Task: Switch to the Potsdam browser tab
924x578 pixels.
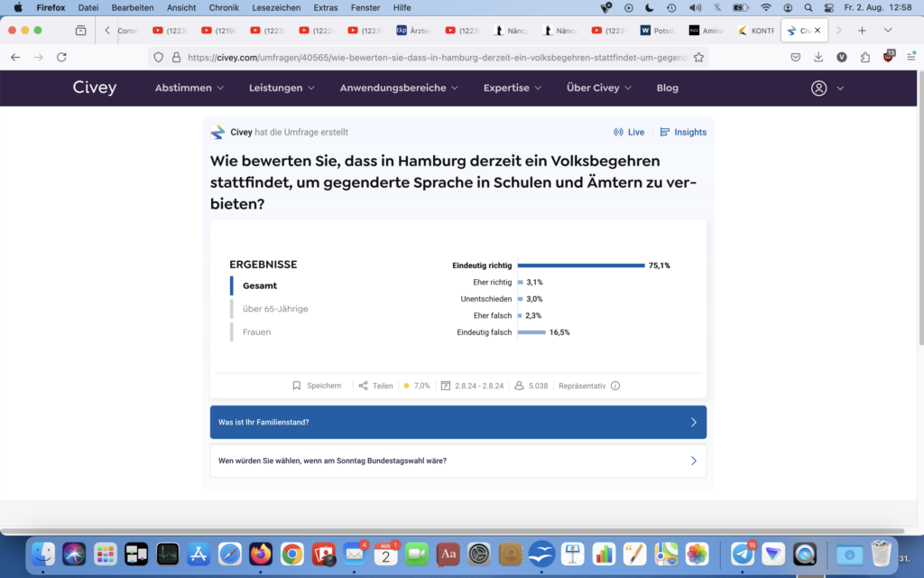Action: (661, 30)
